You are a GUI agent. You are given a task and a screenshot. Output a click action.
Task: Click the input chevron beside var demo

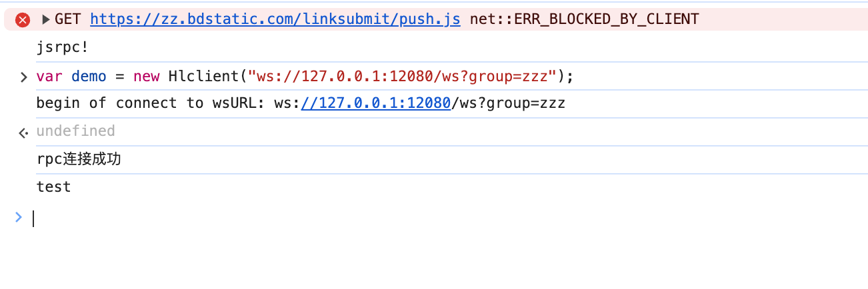coord(23,77)
